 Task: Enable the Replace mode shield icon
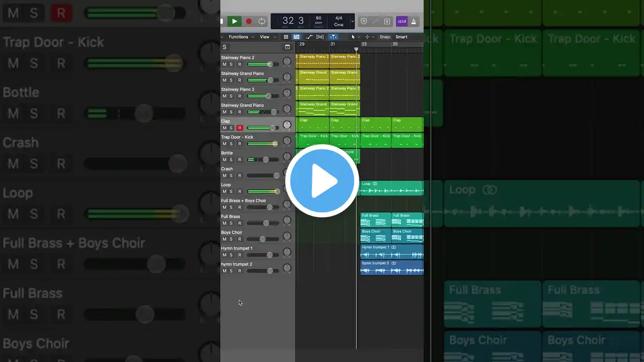point(364,21)
